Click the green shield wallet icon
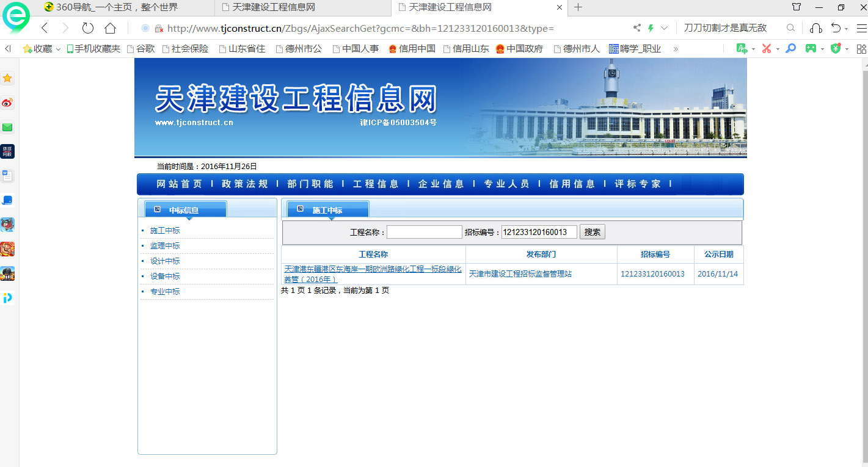Image resolution: width=868 pixels, height=467 pixels. tap(836, 48)
